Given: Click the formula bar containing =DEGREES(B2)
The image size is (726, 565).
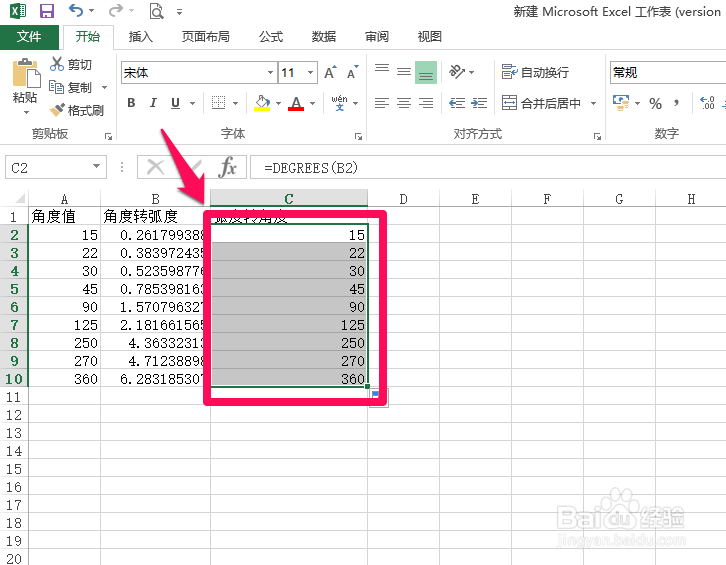Looking at the screenshot, I should (488, 167).
